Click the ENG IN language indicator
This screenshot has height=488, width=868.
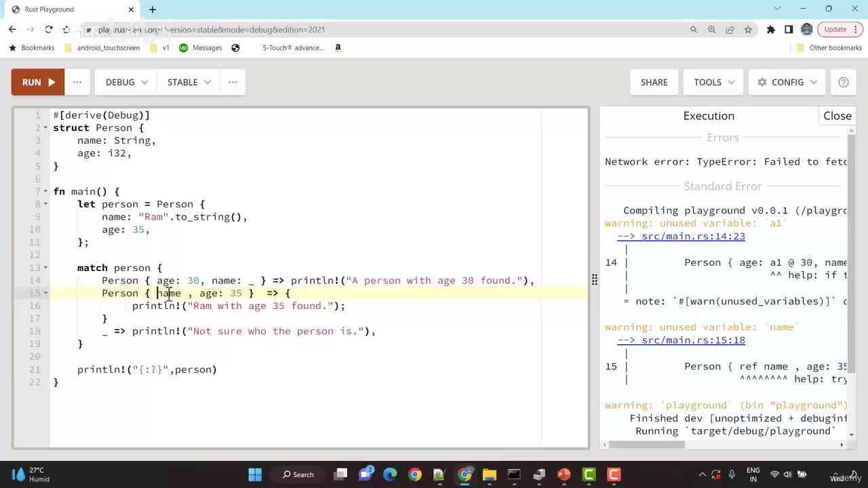(x=753, y=474)
